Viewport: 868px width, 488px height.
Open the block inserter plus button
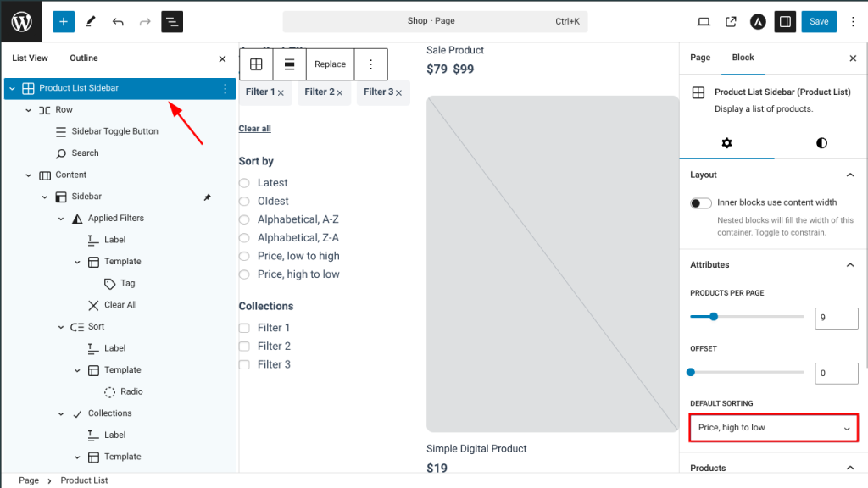pos(64,21)
